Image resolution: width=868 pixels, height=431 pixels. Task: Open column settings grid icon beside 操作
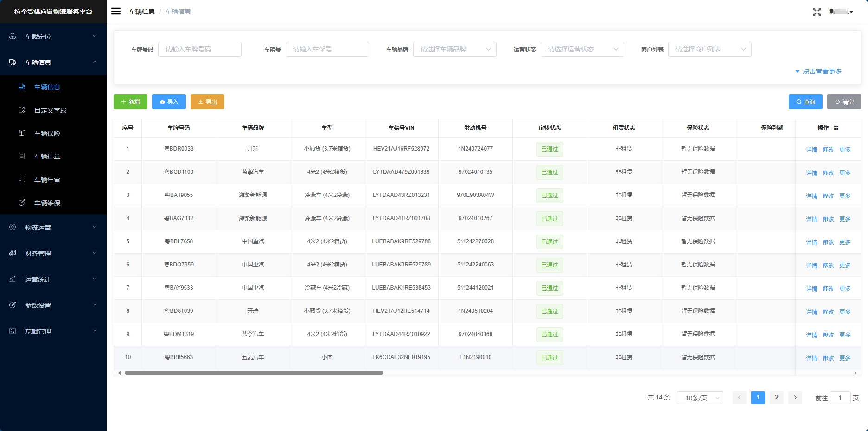coord(836,128)
